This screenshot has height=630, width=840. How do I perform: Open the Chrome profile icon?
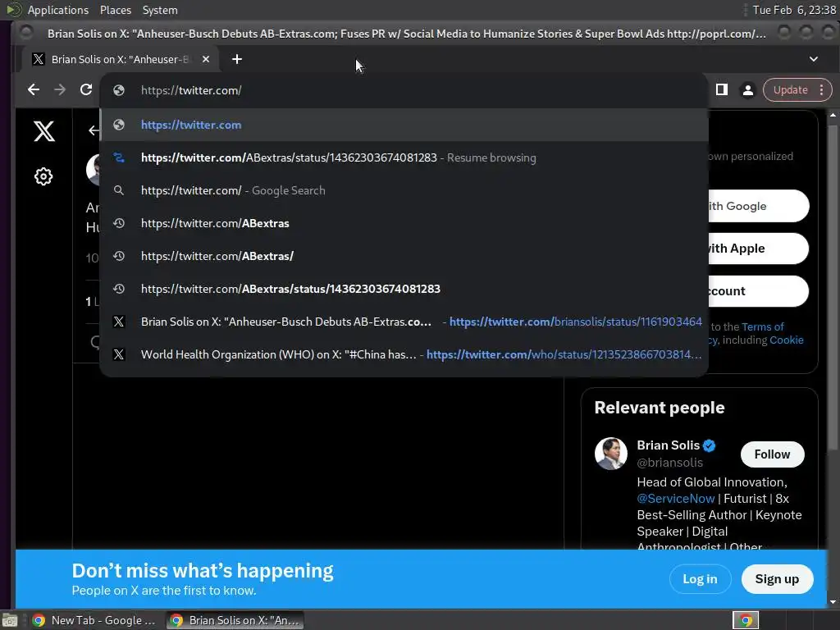coord(747,90)
